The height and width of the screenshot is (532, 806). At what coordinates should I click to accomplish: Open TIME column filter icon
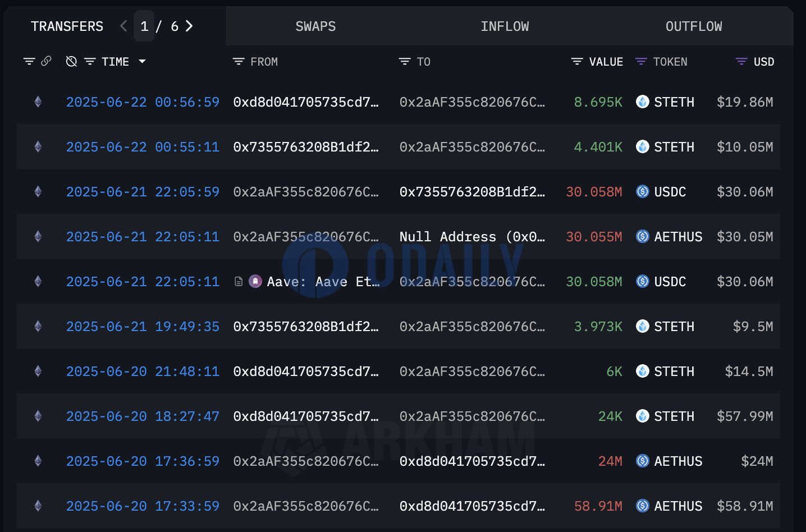[90, 62]
